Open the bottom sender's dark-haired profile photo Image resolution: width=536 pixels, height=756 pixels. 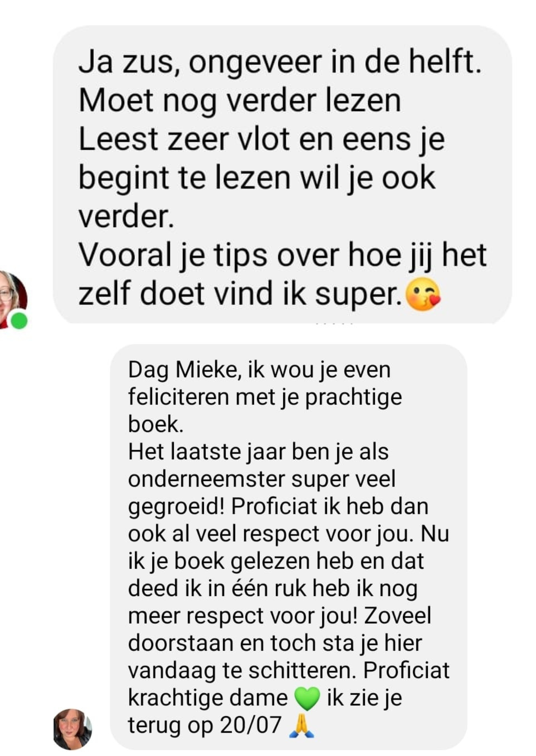pos(72,729)
